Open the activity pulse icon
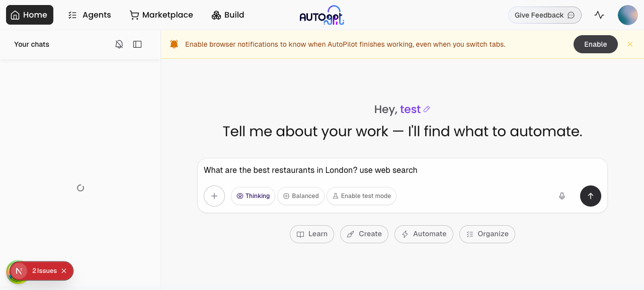Image resolution: width=644 pixels, height=290 pixels. (x=599, y=15)
